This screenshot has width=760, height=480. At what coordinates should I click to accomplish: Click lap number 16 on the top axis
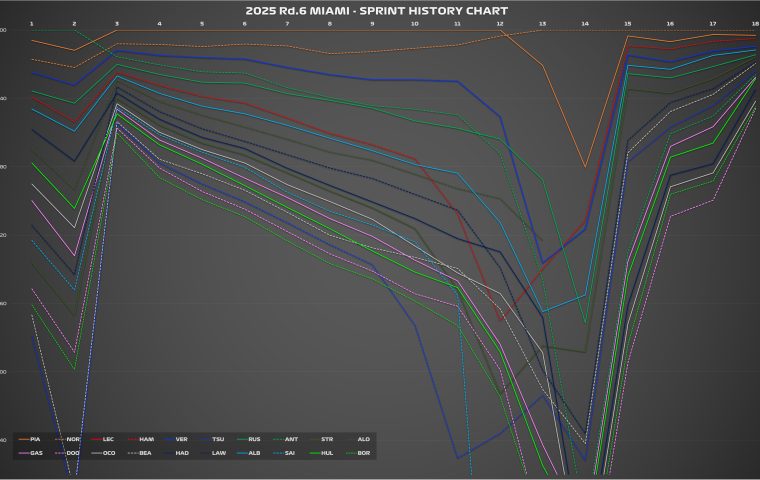click(671, 24)
